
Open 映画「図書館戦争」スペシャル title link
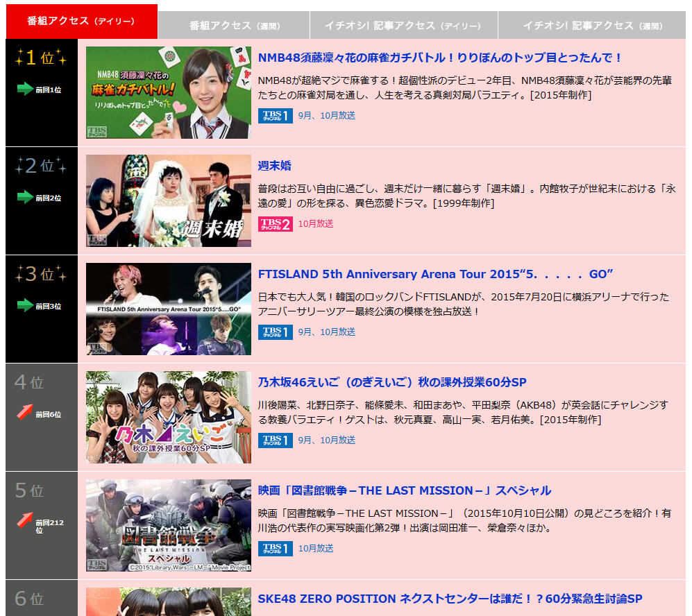tap(404, 490)
